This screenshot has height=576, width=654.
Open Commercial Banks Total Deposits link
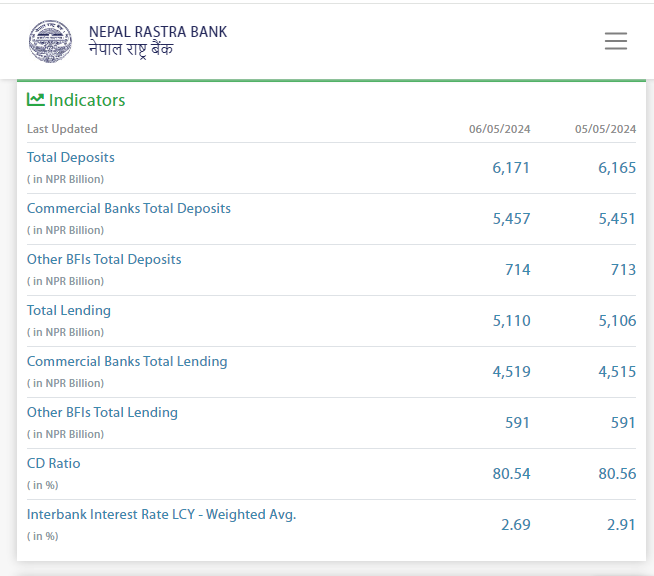pos(129,208)
